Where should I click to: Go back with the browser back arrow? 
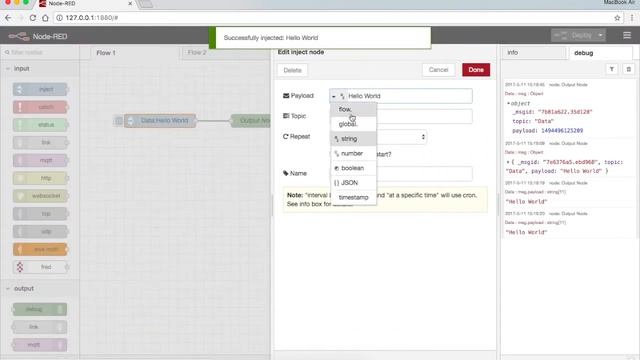(8, 18)
